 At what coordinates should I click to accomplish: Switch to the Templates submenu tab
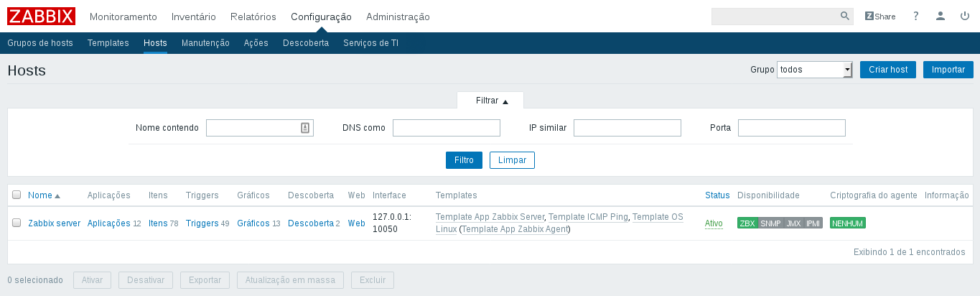[108, 43]
